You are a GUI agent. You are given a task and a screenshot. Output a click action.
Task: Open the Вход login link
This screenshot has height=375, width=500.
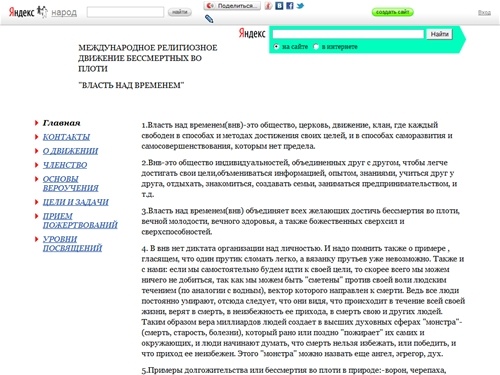tap(484, 13)
